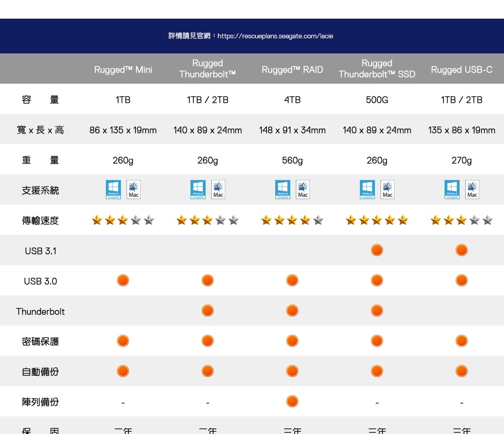This screenshot has height=434, width=504.
Task: Click the "Rugged Thunderbolt™" header without SSD
Action: pos(208,69)
